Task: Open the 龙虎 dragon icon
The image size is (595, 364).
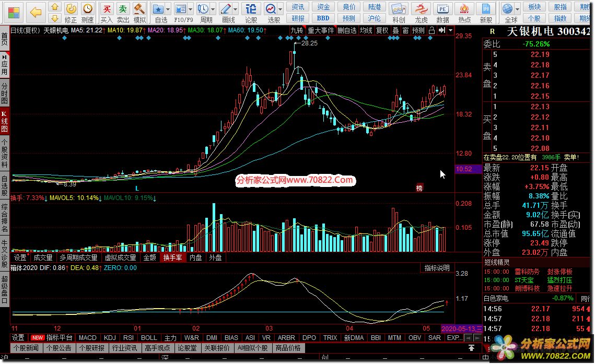Action: 421,9
